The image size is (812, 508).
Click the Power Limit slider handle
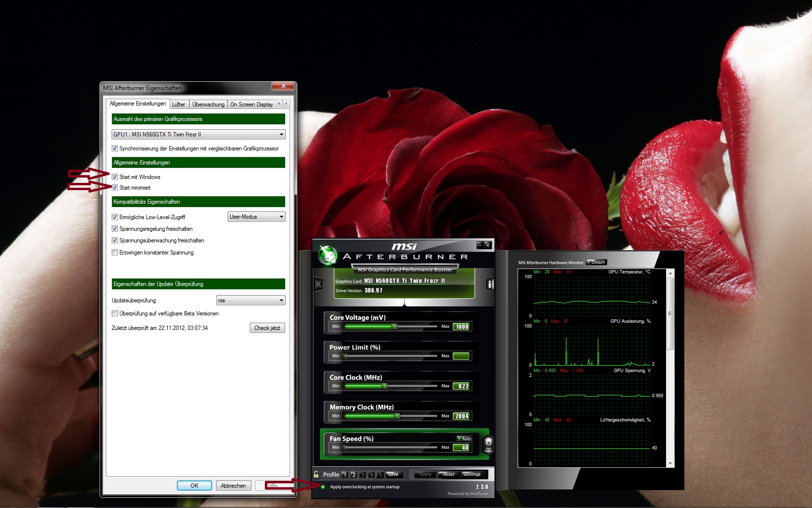pyautogui.click(x=345, y=356)
